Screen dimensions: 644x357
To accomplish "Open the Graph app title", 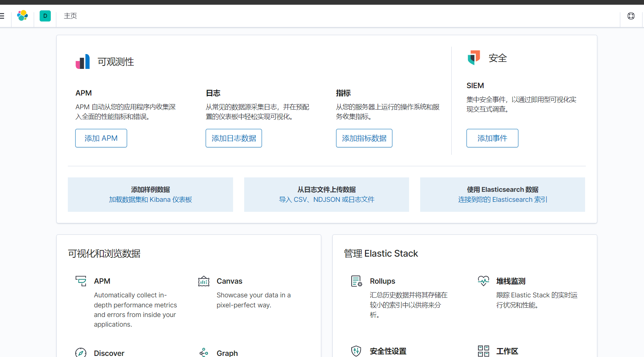I will (227, 353).
